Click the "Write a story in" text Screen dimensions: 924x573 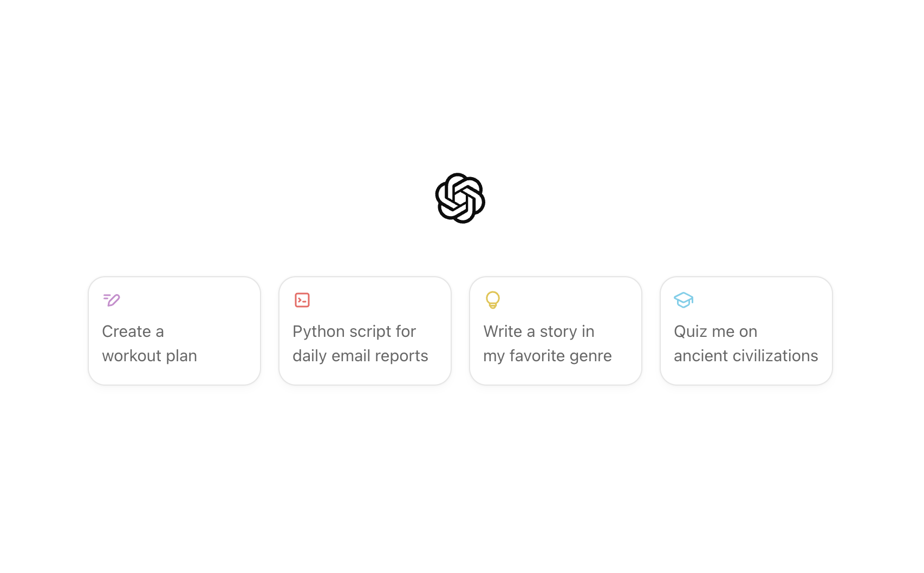click(x=539, y=331)
